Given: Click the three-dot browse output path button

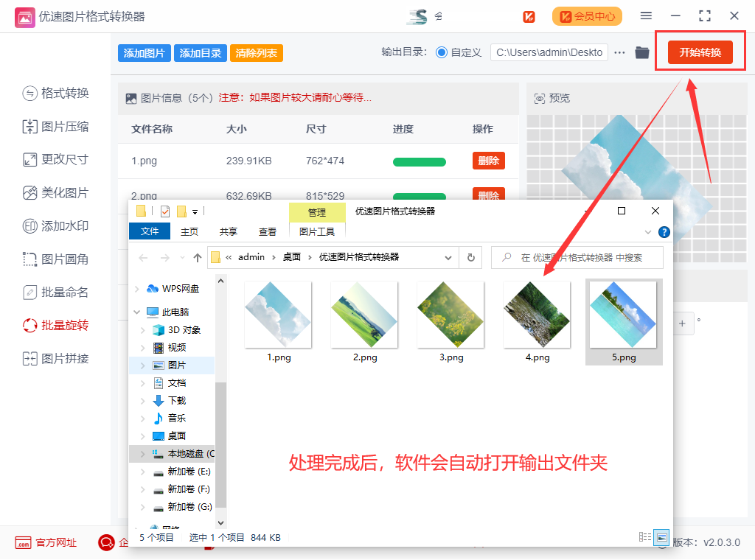Looking at the screenshot, I should tap(619, 52).
